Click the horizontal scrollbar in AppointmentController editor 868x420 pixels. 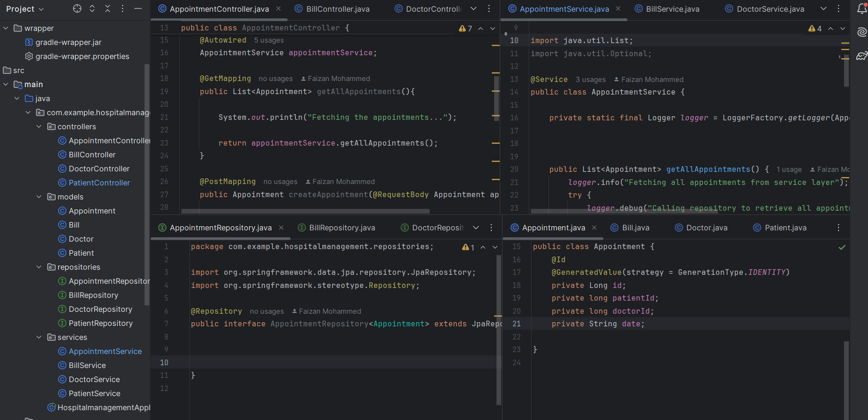pos(305,211)
